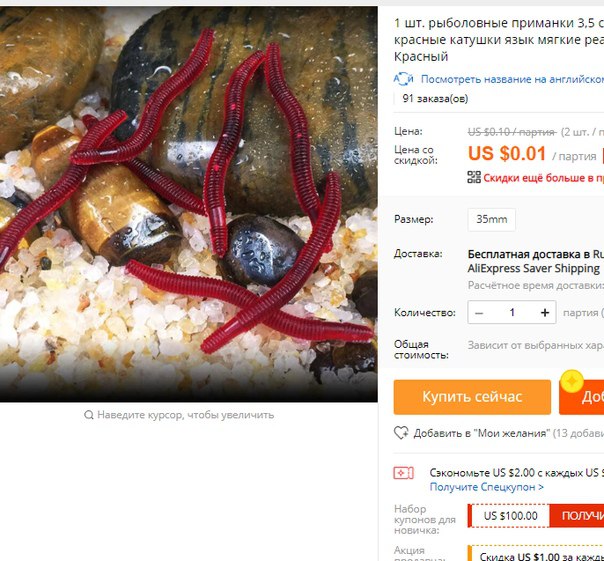Image resolution: width=604 pixels, height=561 pixels.
Task: Click the quantity input field showing 1
Action: [x=512, y=312]
